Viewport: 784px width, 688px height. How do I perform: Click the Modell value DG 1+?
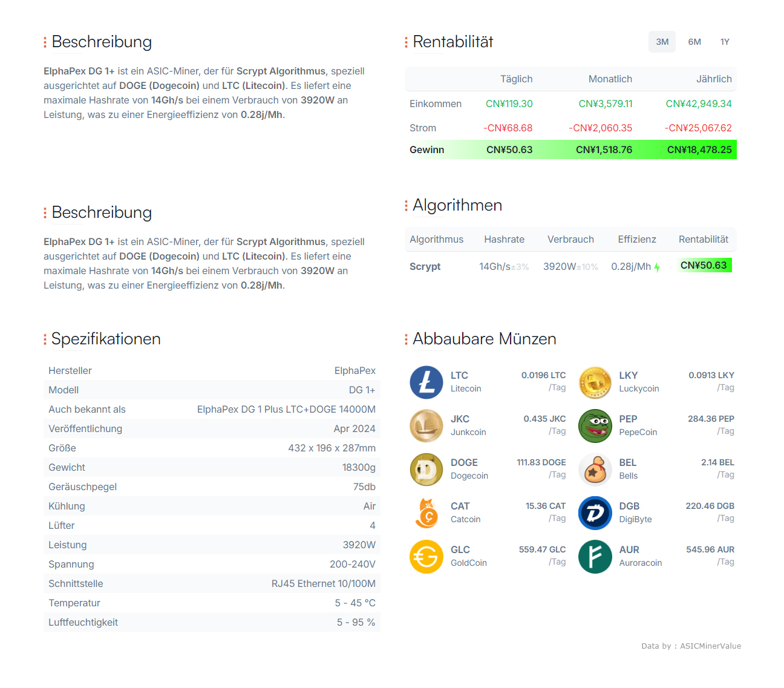click(362, 390)
